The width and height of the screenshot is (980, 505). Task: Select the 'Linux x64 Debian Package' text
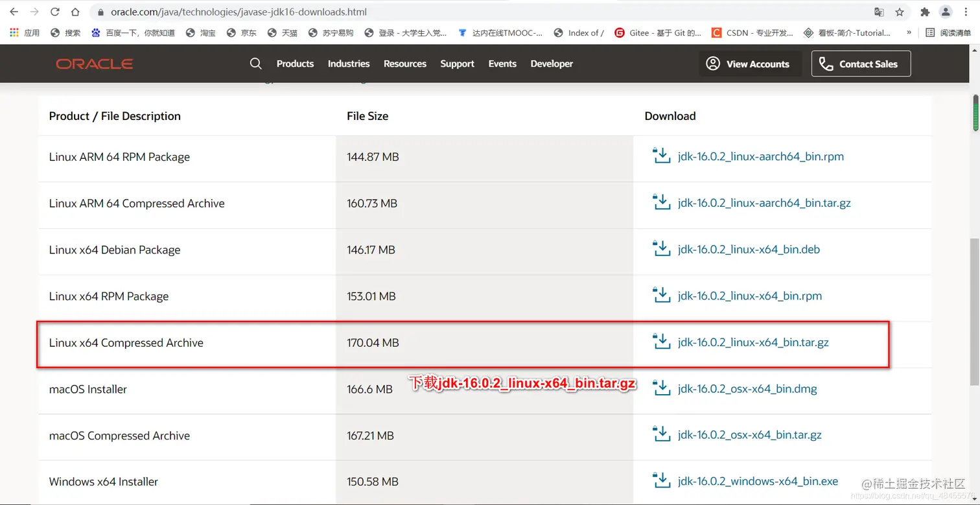(x=115, y=250)
